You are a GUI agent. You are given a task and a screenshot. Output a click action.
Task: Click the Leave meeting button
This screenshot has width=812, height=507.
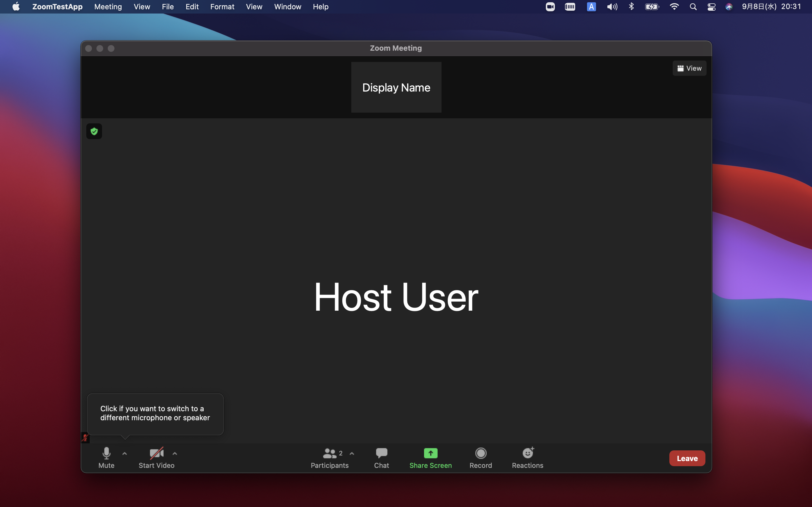pyautogui.click(x=687, y=458)
